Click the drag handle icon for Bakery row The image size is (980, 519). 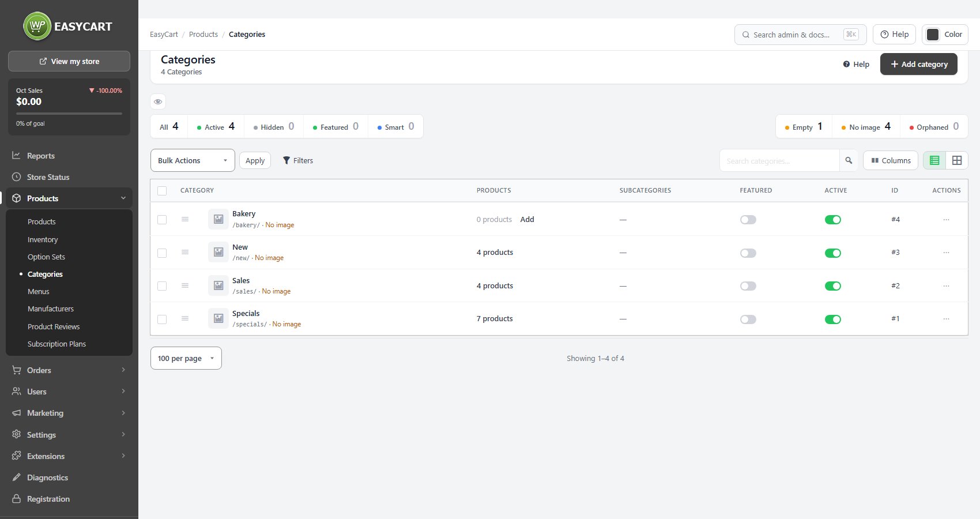pyautogui.click(x=185, y=219)
